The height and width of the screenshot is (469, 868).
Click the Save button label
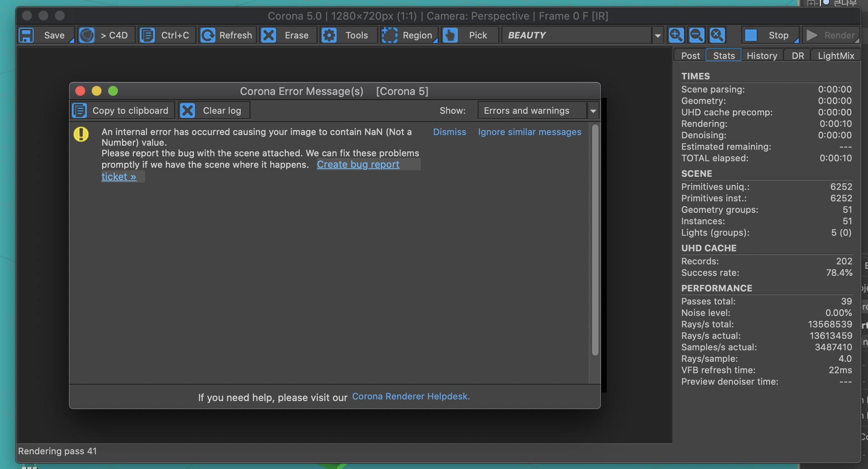[x=54, y=35]
